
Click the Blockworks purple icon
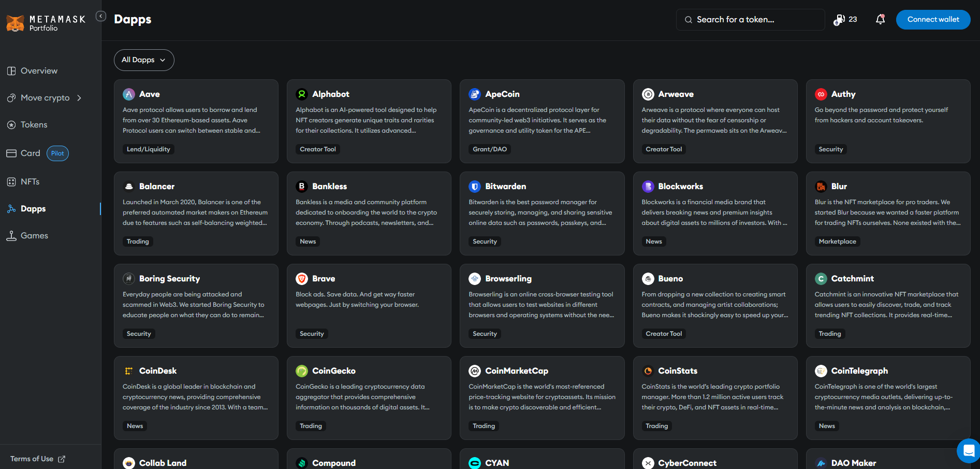648,186
